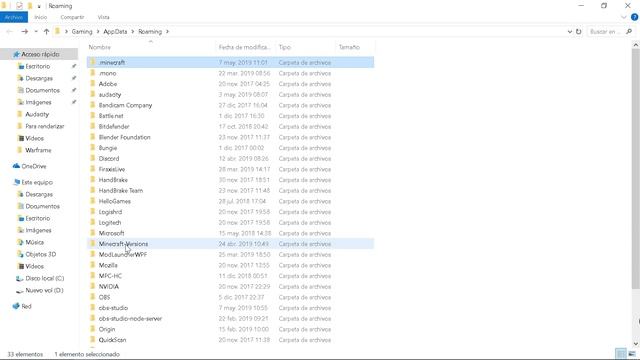Screen dimensions: 640x360
Task: Click the audacity folder icon in list
Action: point(93,94)
